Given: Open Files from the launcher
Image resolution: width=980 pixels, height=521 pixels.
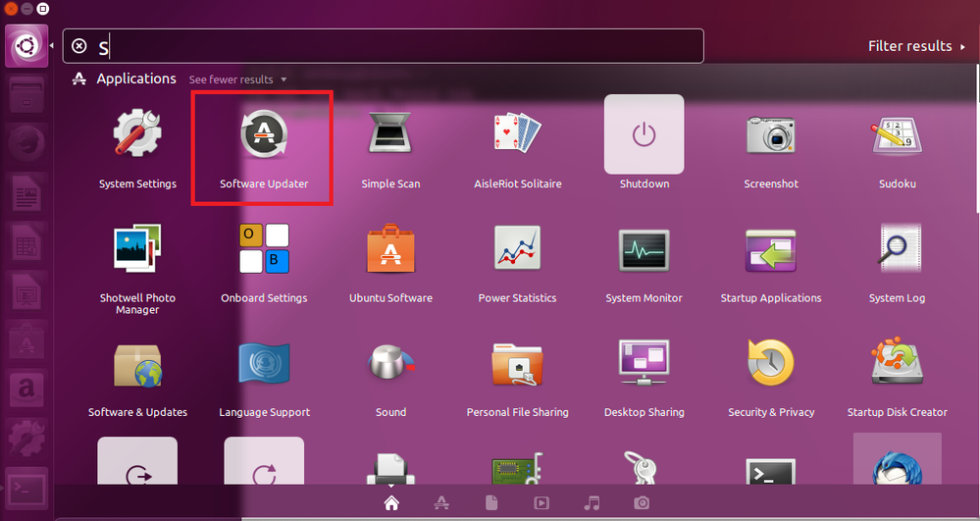Looking at the screenshot, I should click(x=26, y=95).
